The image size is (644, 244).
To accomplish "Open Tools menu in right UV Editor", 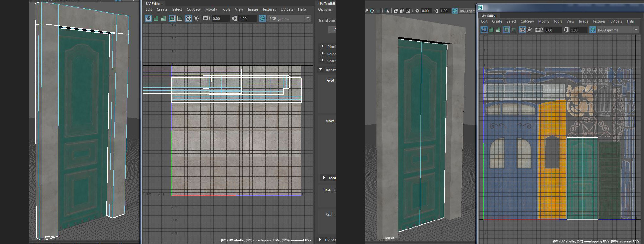I will (558, 21).
